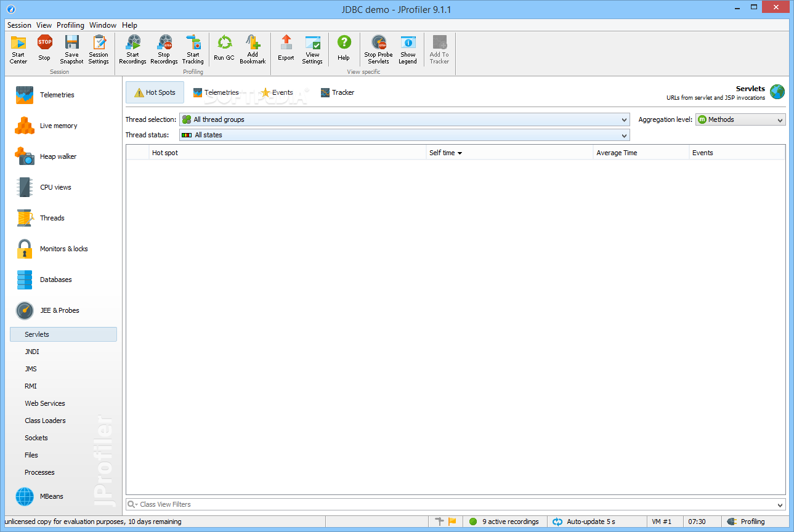Open the filter search options magnifier dropdown

(x=132, y=504)
